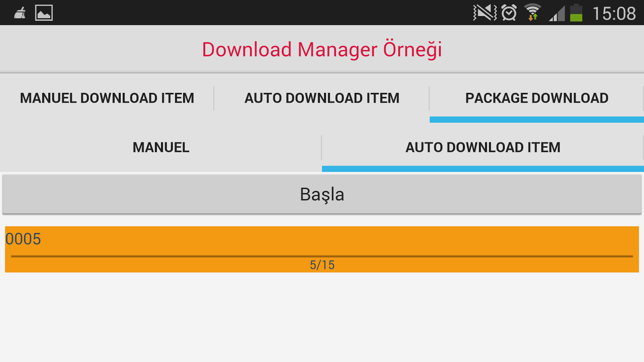
Task: Tap the 5/15 progress counter text
Action: click(x=322, y=265)
